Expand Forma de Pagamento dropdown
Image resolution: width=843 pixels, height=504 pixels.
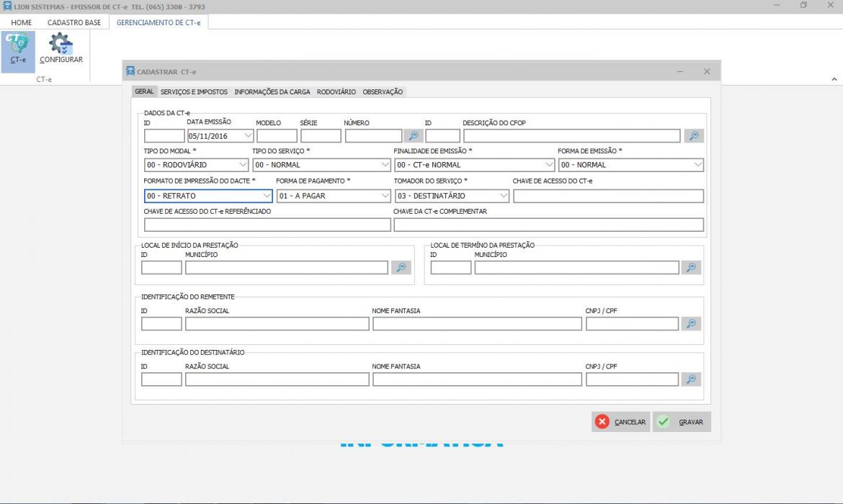point(385,196)
